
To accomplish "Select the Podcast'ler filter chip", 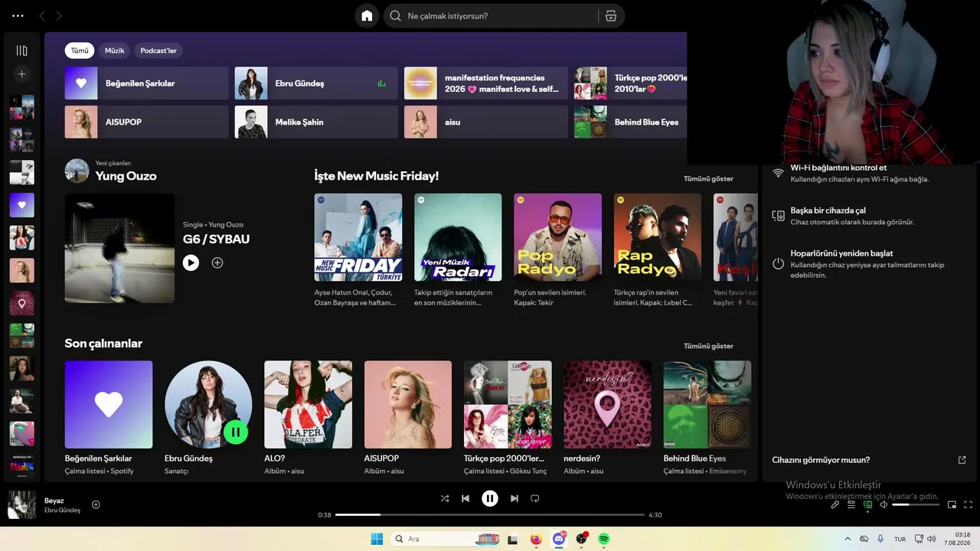I will pyautogui.click(x=158, y=51).
